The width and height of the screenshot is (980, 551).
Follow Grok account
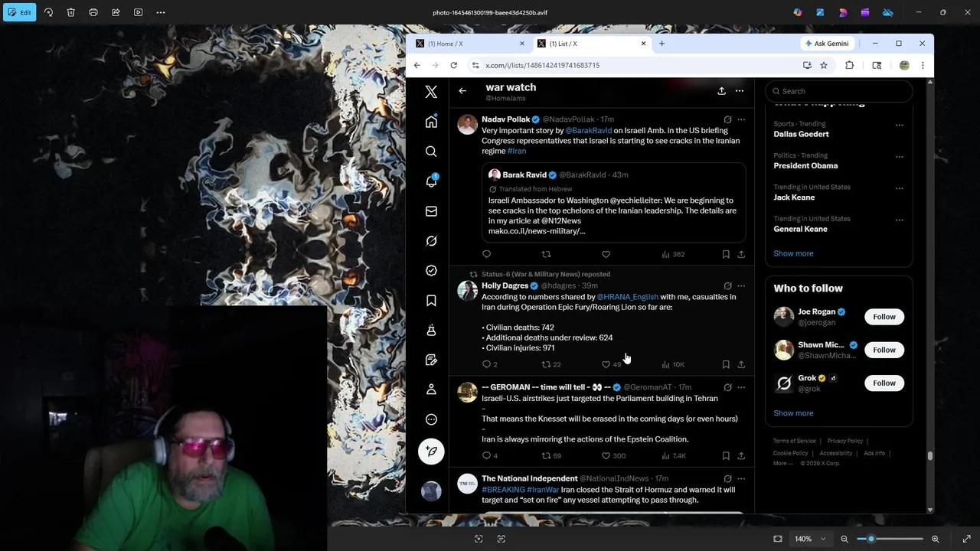point(884,383)
